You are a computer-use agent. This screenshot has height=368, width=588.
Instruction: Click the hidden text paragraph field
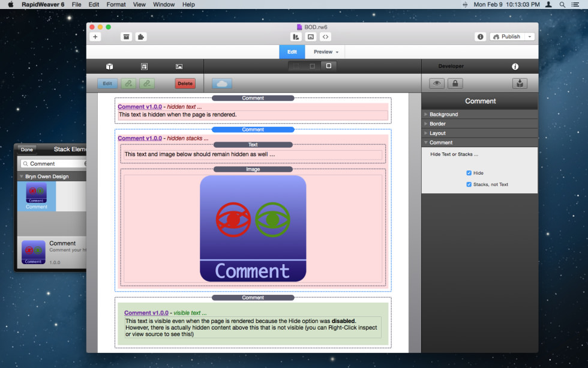[x=253, y=115]
